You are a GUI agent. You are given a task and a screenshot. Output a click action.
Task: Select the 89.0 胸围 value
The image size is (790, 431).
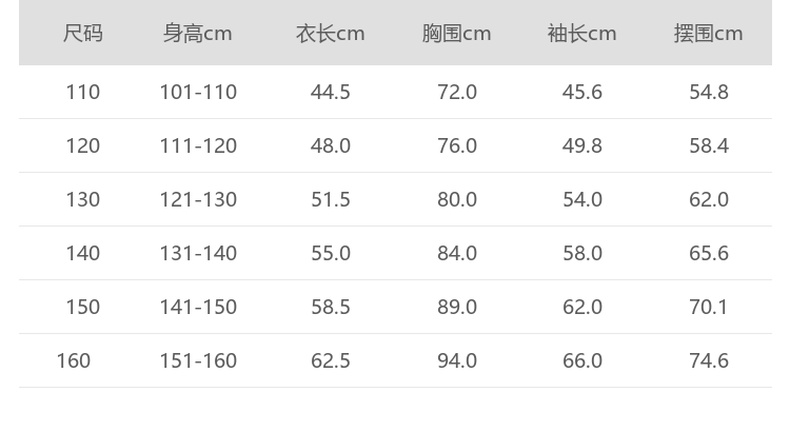pyautogui.click(x=456, y=307)
